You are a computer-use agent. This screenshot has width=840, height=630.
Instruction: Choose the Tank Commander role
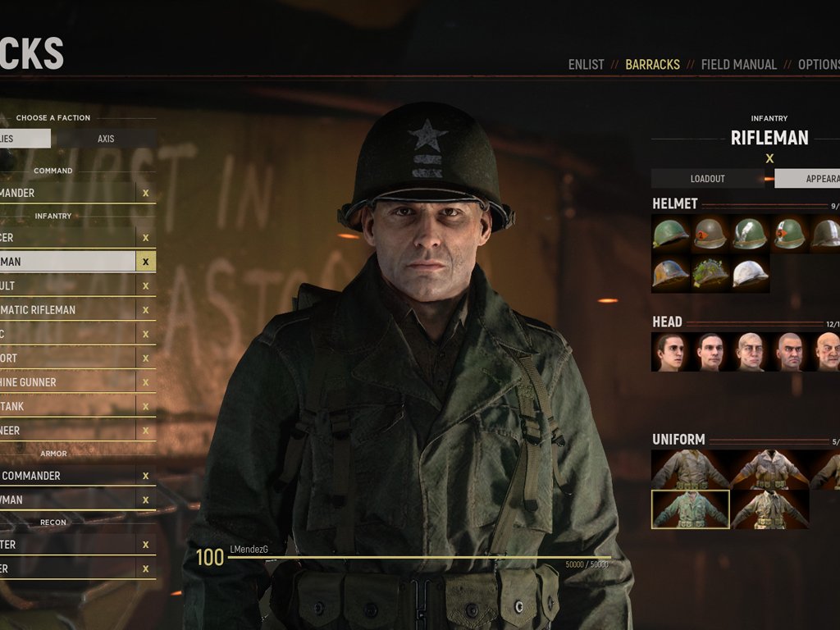[x=67, y=476]
